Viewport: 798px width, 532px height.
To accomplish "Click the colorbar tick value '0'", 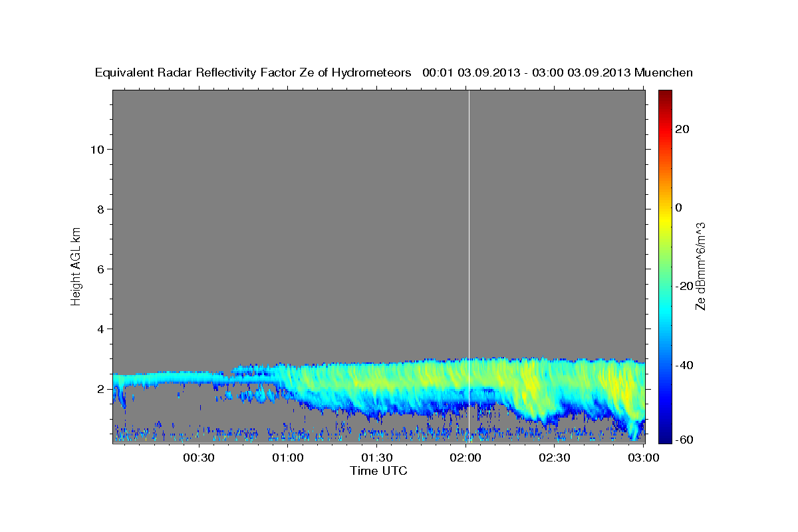I will (679, 207).
